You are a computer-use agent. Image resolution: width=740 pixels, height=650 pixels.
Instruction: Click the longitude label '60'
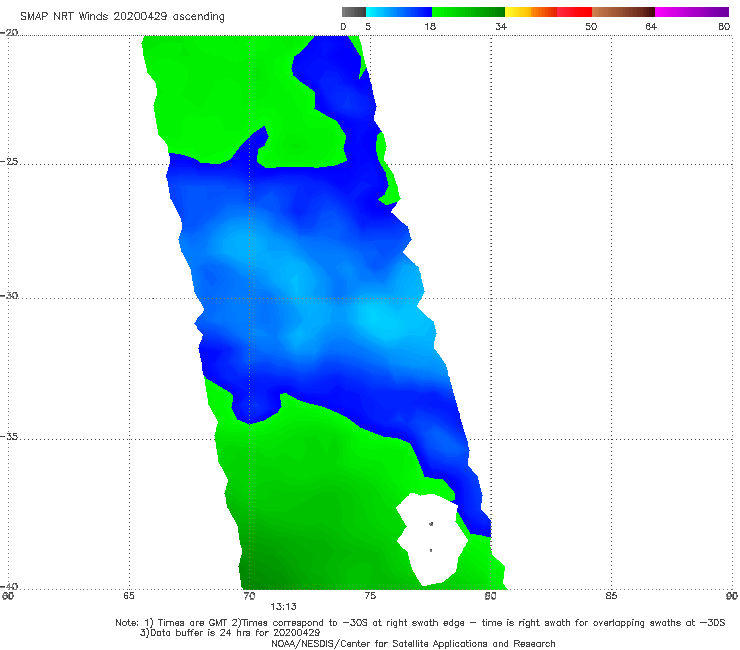coord(8,596)
